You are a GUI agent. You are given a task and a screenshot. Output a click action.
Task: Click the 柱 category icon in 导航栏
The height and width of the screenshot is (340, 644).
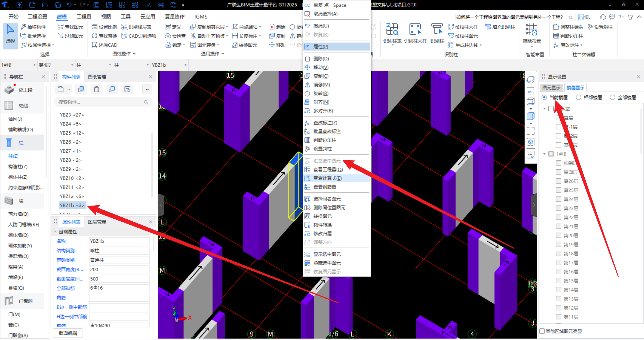coord(9,142)
